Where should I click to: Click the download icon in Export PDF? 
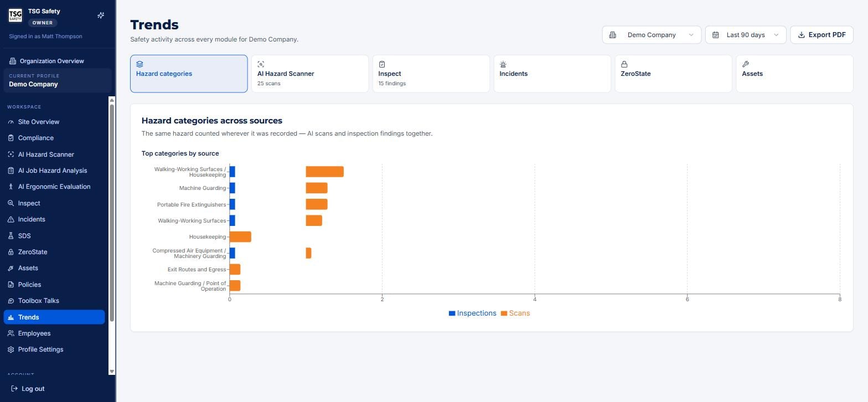801,35
